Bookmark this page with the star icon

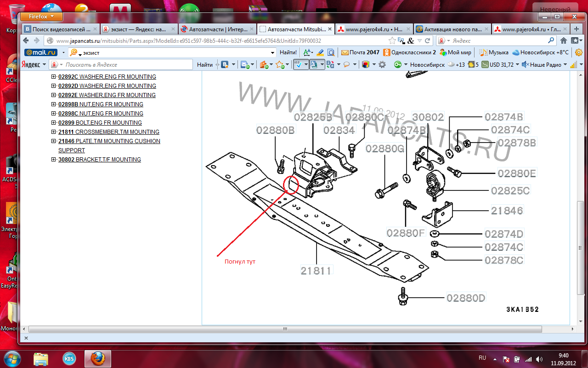pyautogui.click(x=392, y=40)
